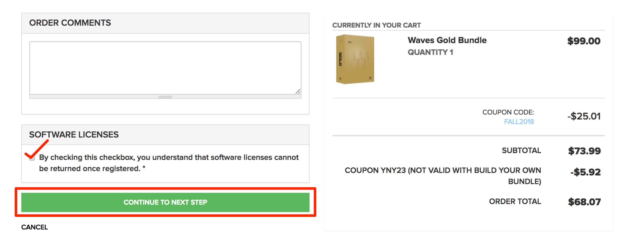Click the Quantity 1 label
Viewport: 644px width, 248px height.
[430, 52]
